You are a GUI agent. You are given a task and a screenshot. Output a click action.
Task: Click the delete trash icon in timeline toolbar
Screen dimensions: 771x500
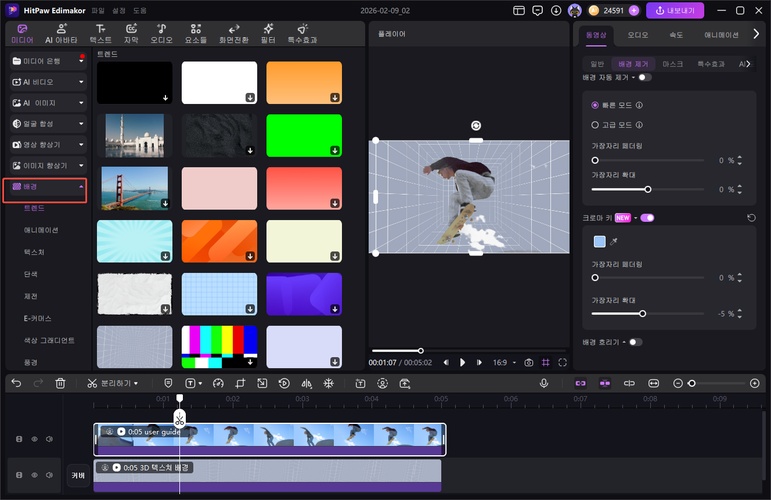[61, 383]
